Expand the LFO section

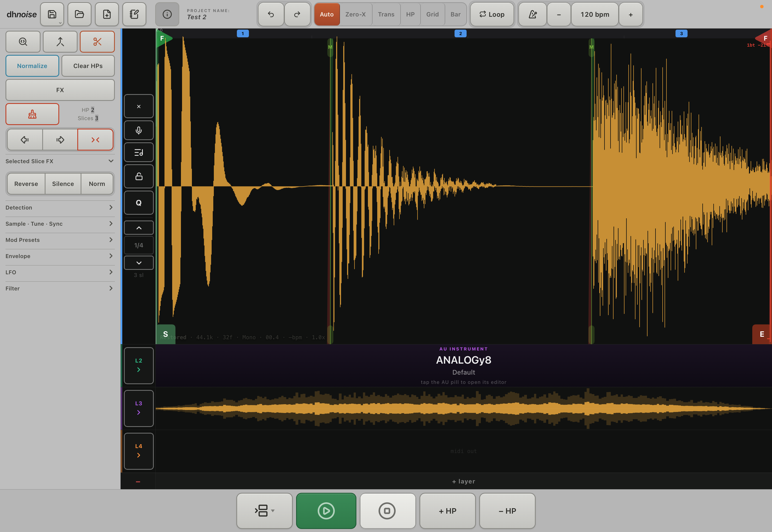[60, 272]
